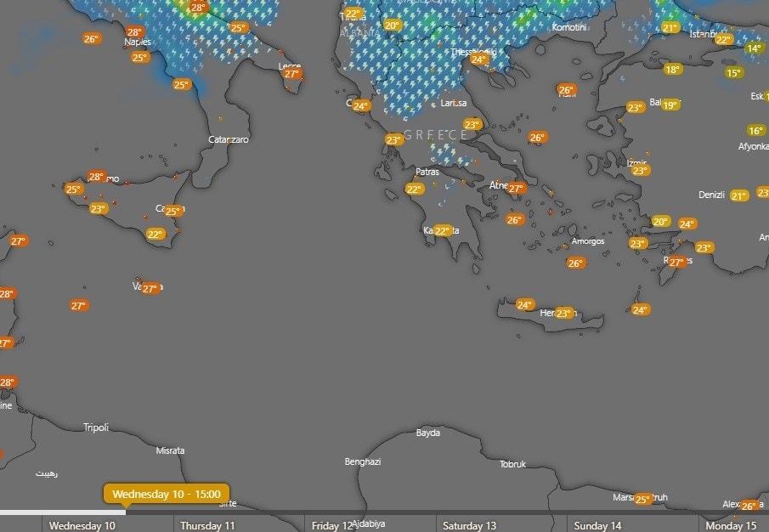Viewport: 769px width, 532px height.
Task: Select the 22° badge next to Patras
Action: tap(414, 190)
